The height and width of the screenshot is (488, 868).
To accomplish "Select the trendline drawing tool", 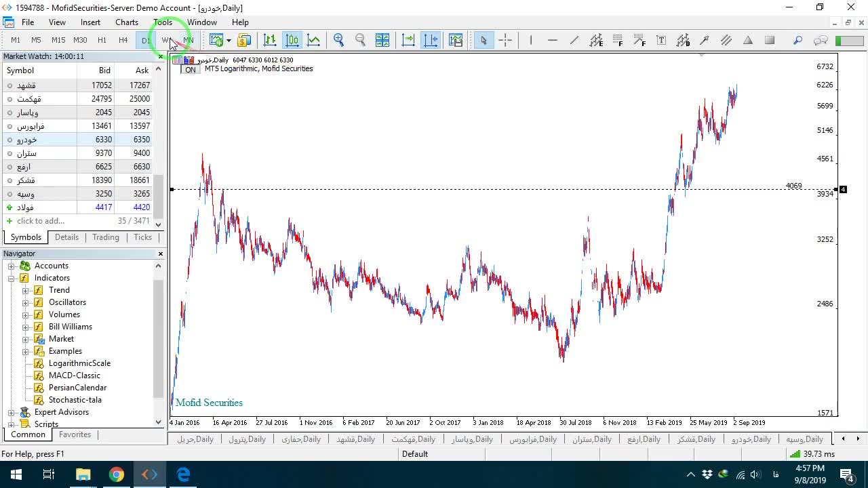I will coord(574,40).
